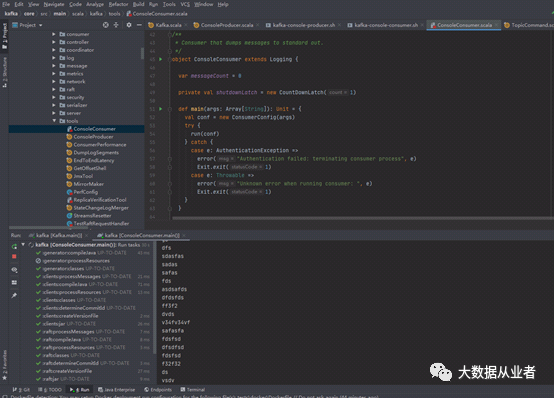Open the Endpoints tool window
This screenshot has height=398, width=554.
158,390
